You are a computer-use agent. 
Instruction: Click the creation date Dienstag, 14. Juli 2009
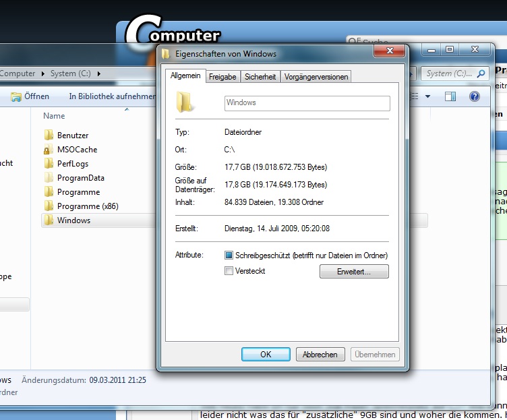(x=277, y=229)
